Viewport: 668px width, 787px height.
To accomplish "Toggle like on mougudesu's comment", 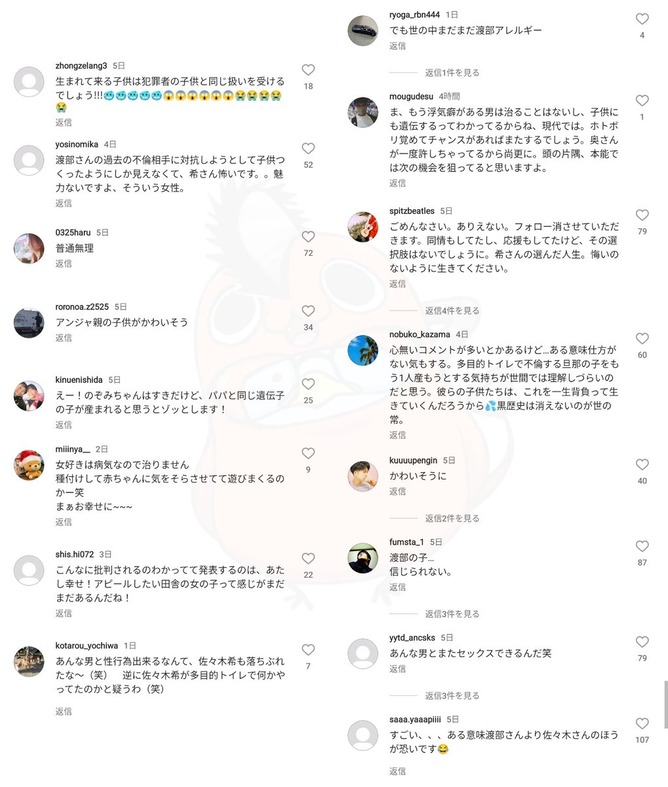I will (642, 101).
